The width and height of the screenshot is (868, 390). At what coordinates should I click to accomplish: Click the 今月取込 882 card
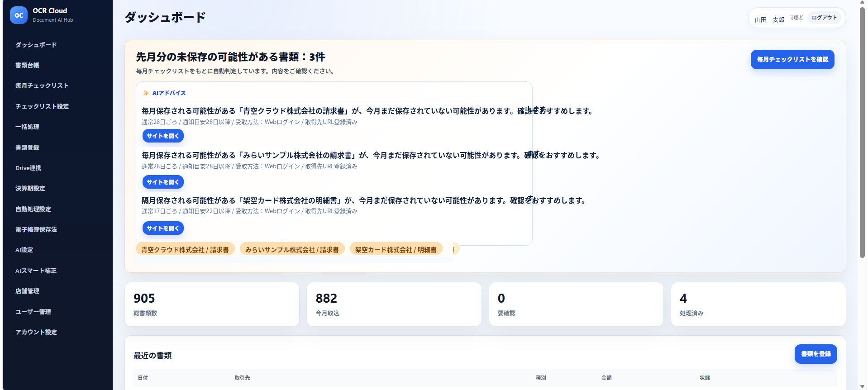click(394, 304)
